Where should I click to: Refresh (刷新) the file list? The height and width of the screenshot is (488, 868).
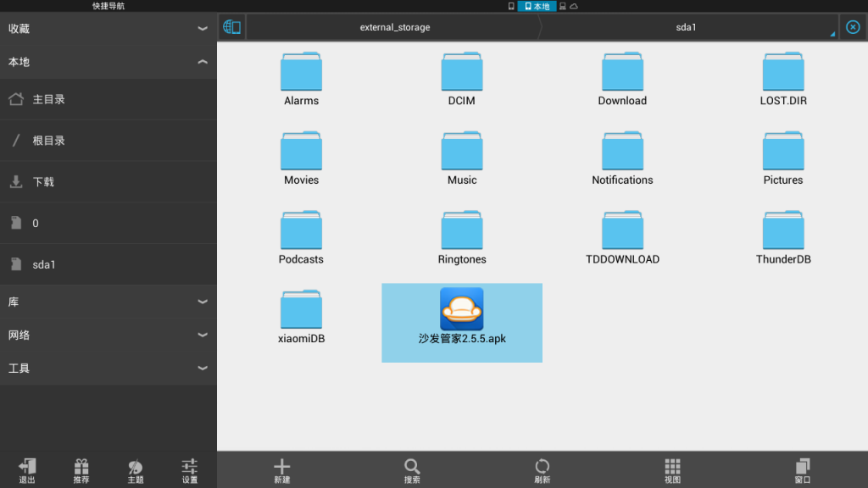coord(542,470)
